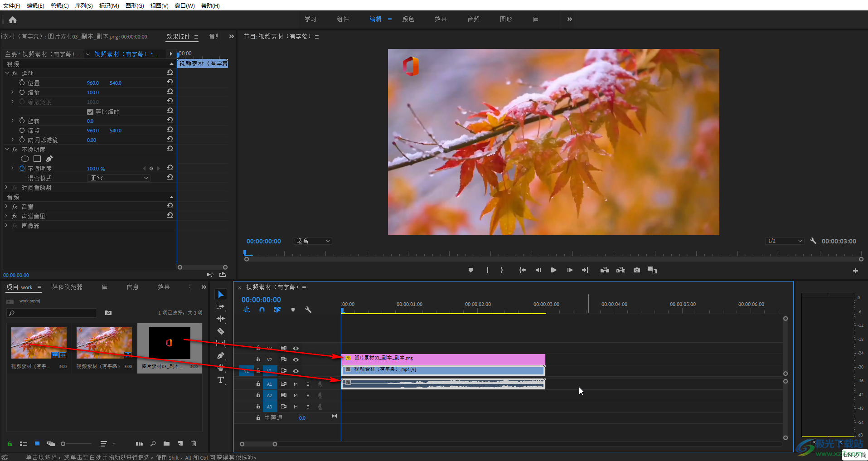Open zoom level dropdown 适合
The width and height of the screenshot is (868, 461).
pos(313,241)
